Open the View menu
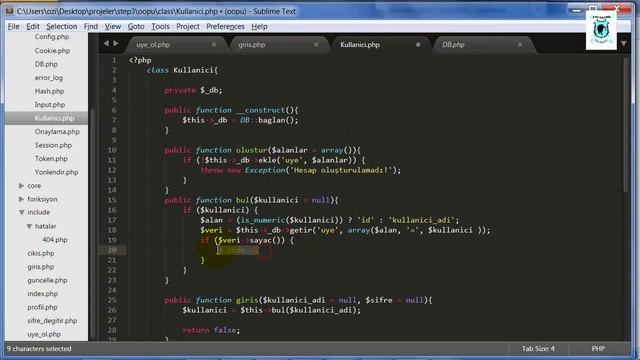 coord(113,27)
